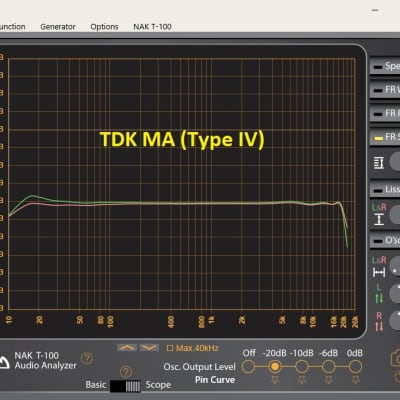400x400 pixels.
Task: Set oscillator output level to -20dB
Action: 275,367
